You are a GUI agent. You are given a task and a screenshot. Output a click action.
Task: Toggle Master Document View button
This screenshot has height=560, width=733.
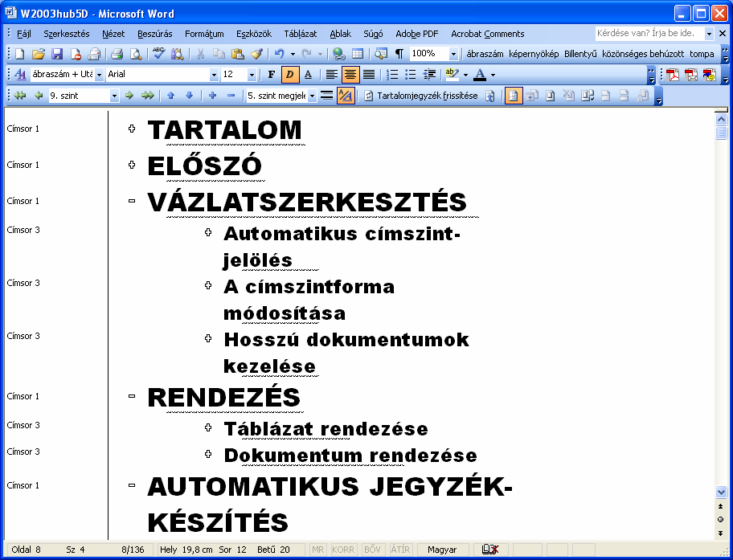coord(514,96)
